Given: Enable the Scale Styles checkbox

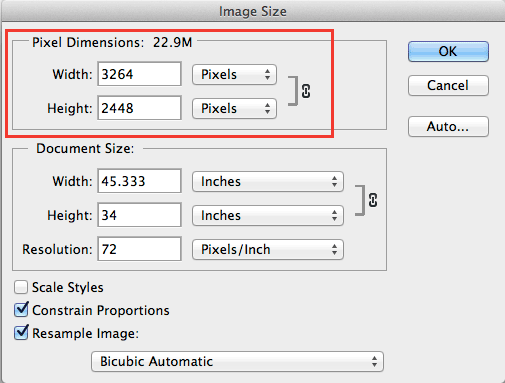Looking at the screenshot, I should [x=21, y=287].
